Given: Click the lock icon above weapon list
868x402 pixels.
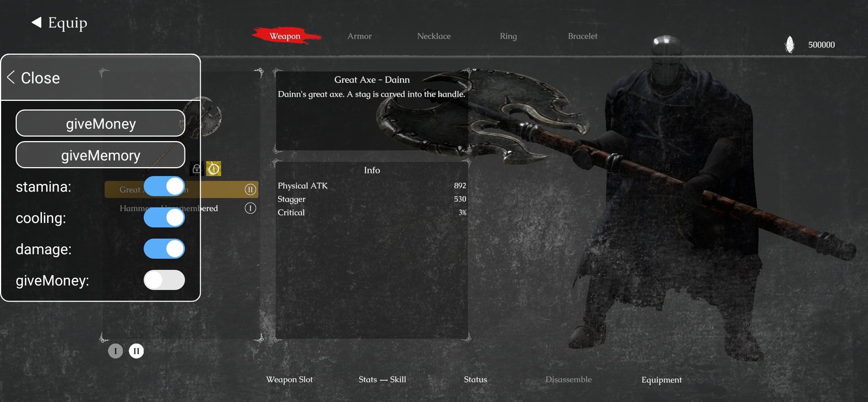Looking at the screenshot, I should [x=197, y=169].
